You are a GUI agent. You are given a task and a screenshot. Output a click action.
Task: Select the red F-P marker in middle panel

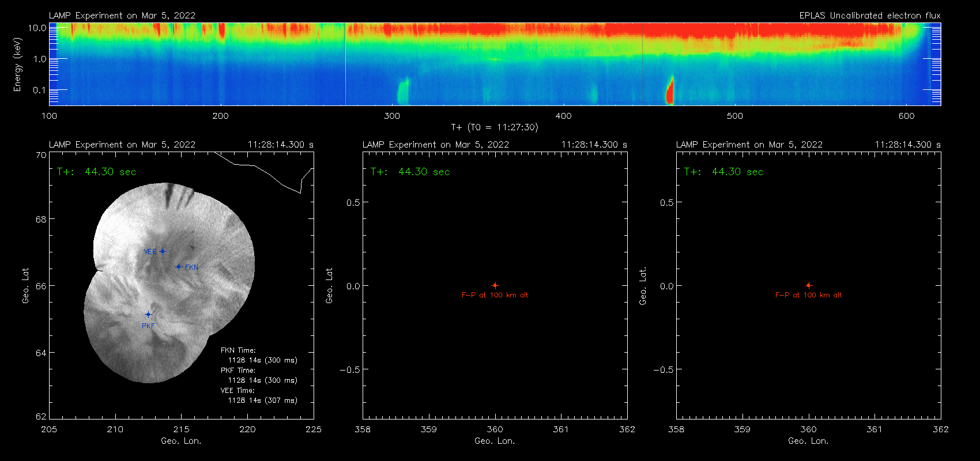(495, 285)
